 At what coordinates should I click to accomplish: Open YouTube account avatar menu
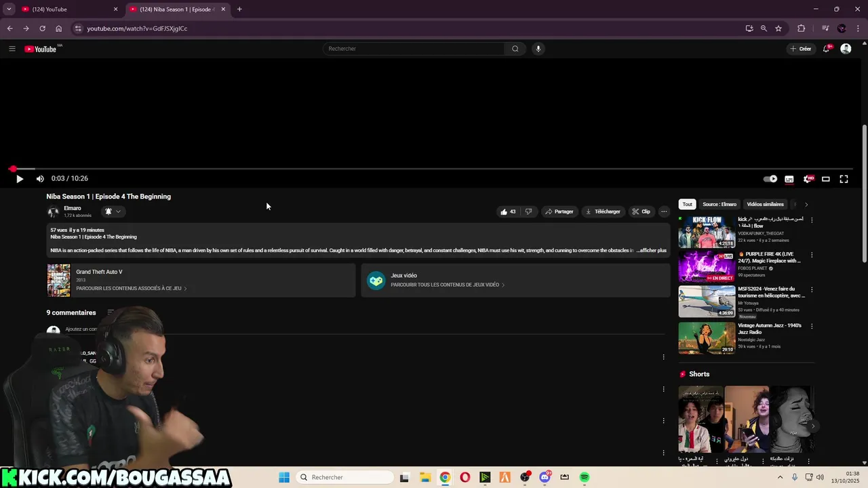[846, 49]
